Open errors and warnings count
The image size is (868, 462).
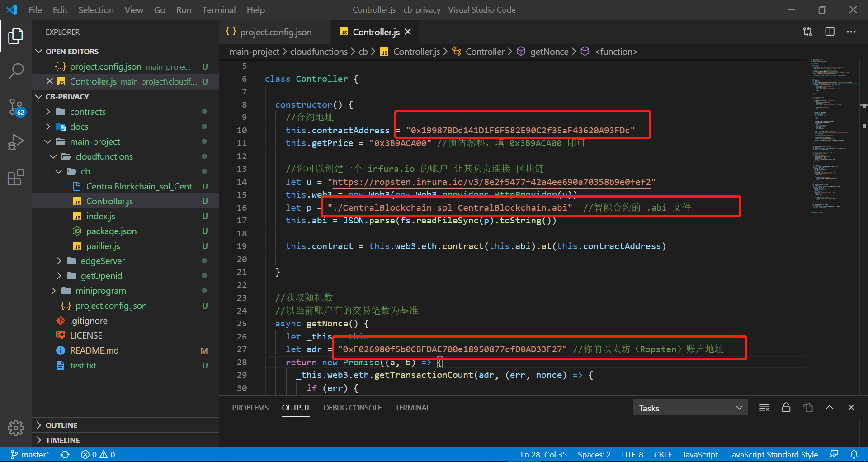[98, 454]
